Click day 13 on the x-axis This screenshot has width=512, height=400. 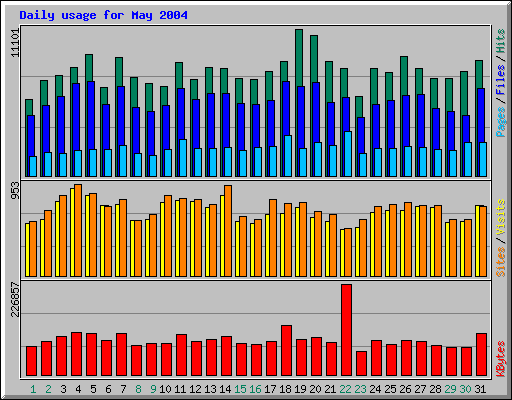(210, 389)
